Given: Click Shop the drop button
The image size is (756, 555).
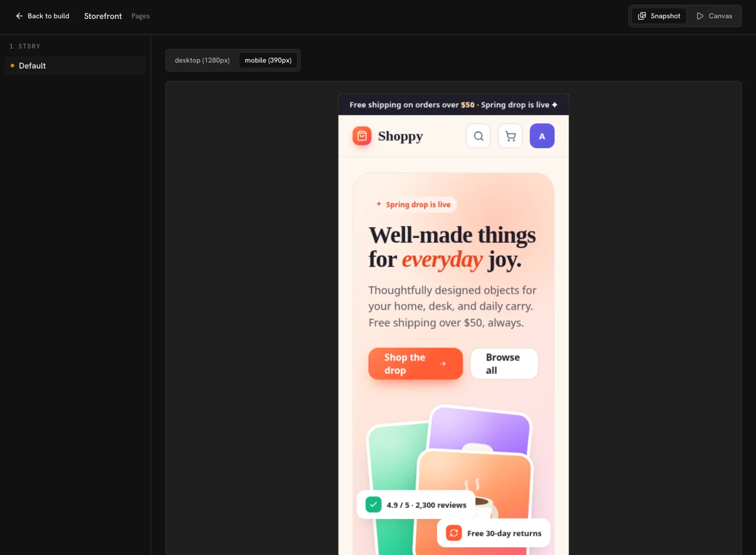Looking at the screenshot, I should pos(415,364).
